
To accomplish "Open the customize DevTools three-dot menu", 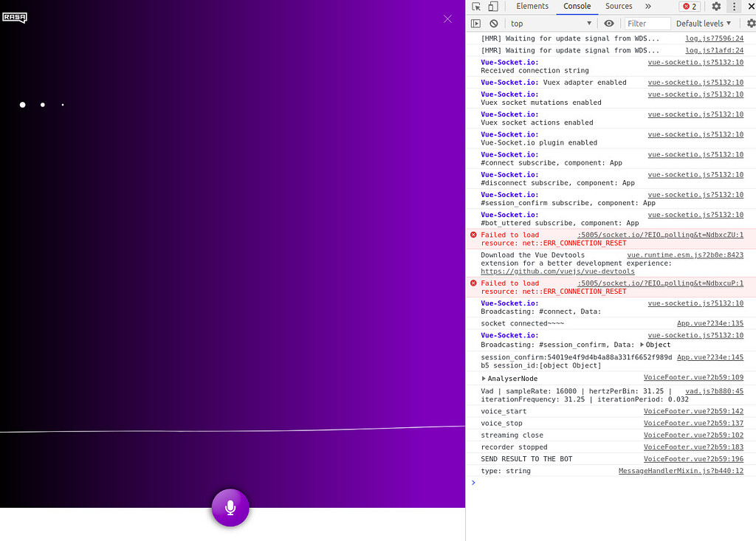I will [733, 6].
